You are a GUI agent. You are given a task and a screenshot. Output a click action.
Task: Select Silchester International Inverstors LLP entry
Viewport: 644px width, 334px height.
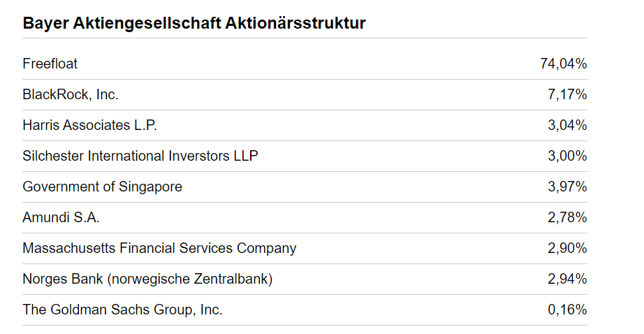(140, 156)
